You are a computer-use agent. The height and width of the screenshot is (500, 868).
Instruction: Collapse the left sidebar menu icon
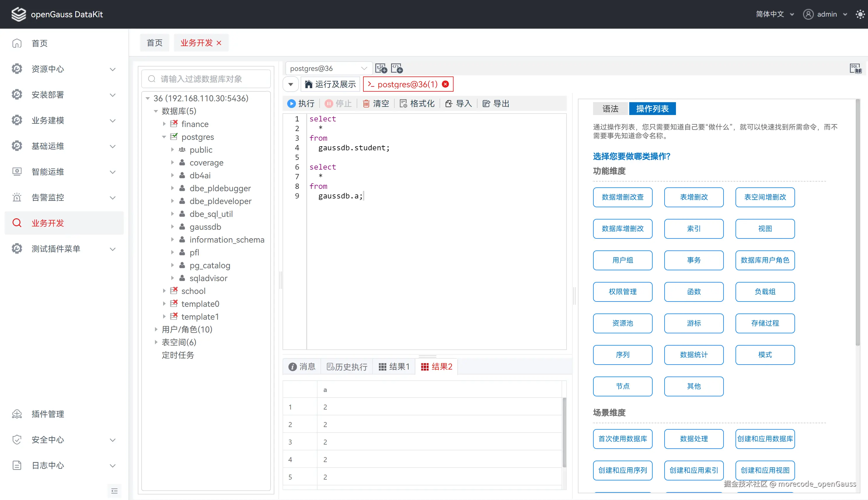(114, 491)
